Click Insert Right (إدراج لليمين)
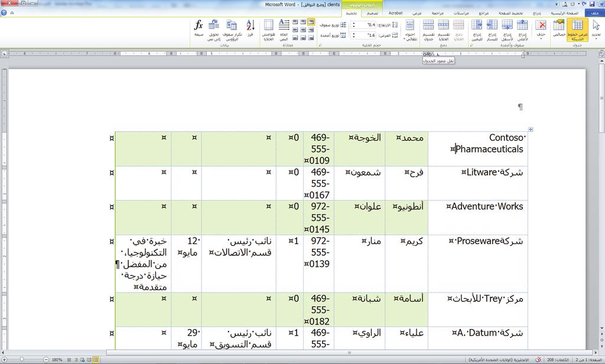The width and height of the screenshot is (605, 364). 477,30
